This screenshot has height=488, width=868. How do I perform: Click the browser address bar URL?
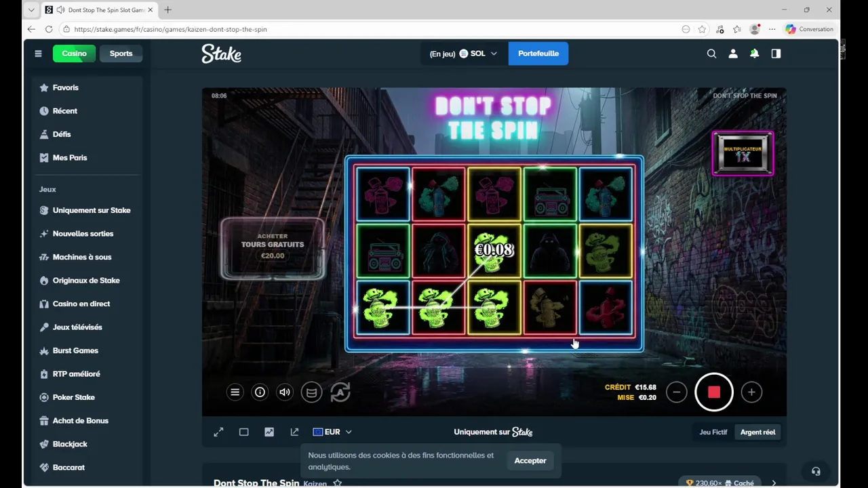click(x=170, y=29)
